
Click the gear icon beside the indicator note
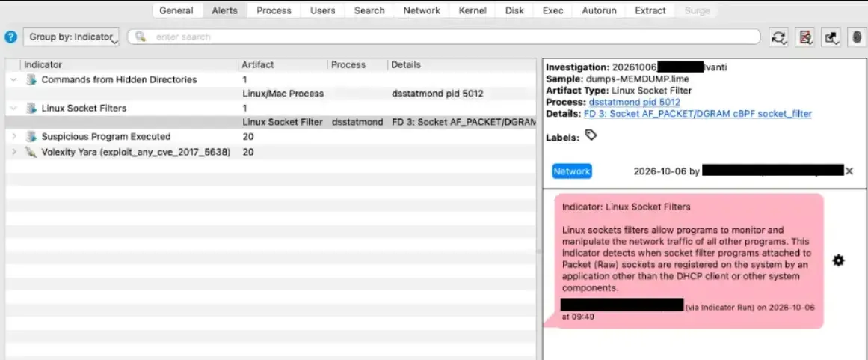[839, 260]
